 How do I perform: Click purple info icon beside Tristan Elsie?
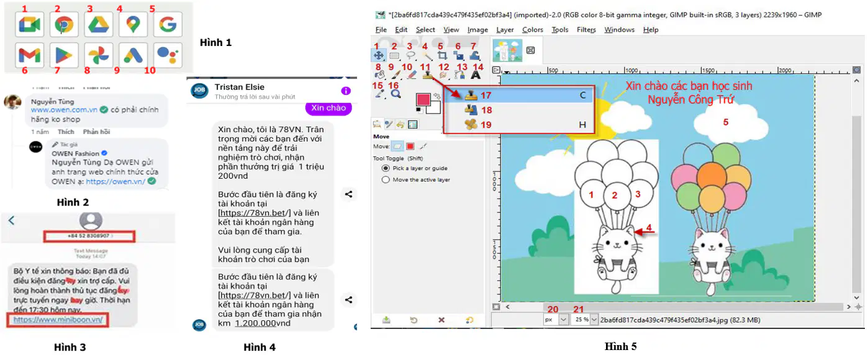(x=346, y=91)
